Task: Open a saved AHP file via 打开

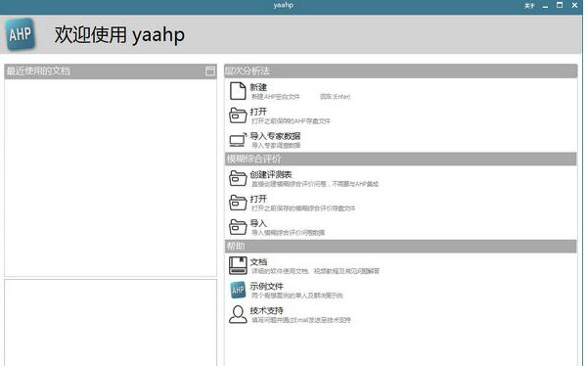Action: [x=258, y=112]
